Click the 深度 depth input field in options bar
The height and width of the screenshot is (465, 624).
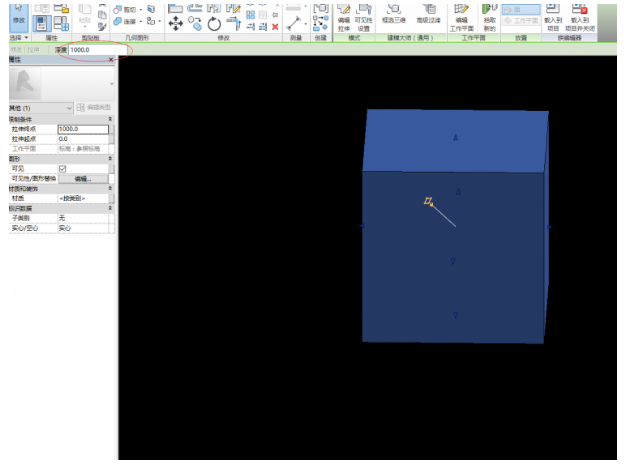98,50
